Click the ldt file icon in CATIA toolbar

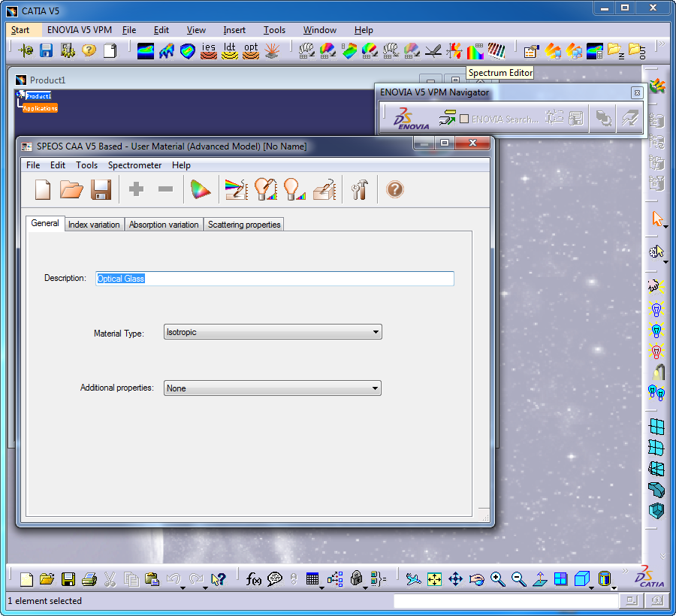pos(230,51)
